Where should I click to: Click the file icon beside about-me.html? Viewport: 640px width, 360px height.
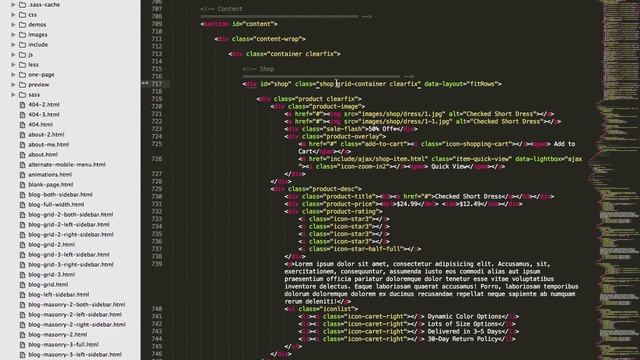[22, 144]
